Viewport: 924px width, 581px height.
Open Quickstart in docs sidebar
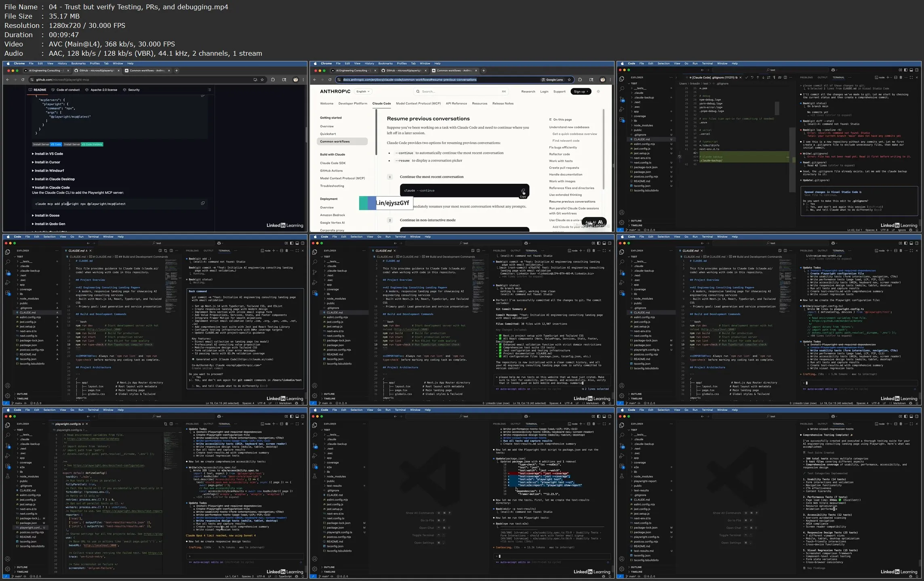[x=328, y=134]
